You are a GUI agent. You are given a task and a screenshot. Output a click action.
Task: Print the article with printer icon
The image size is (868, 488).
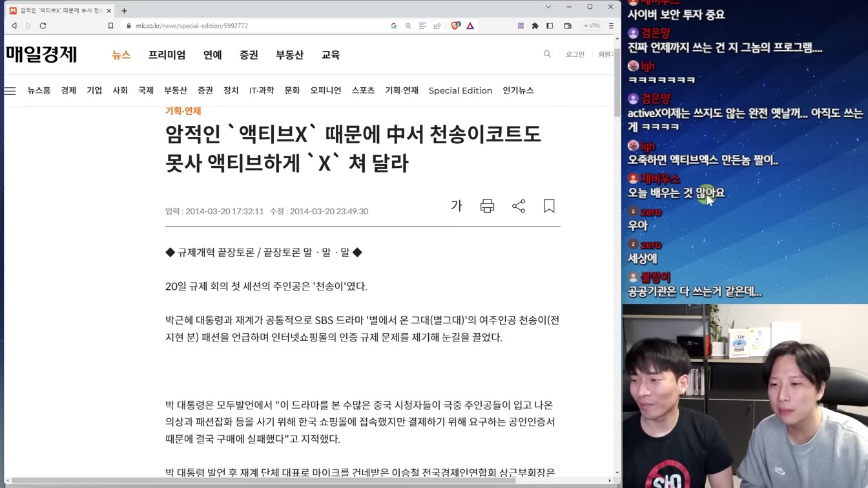click(x=488, y=206)
